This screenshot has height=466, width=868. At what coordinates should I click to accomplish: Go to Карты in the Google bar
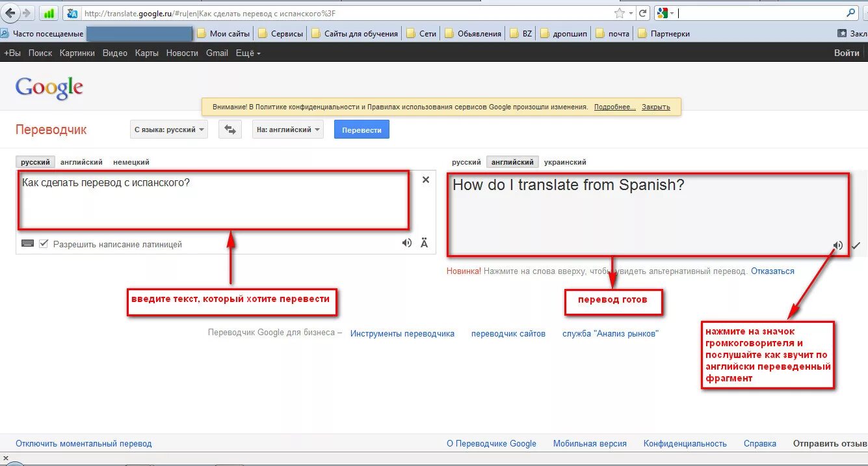point(147,53)
